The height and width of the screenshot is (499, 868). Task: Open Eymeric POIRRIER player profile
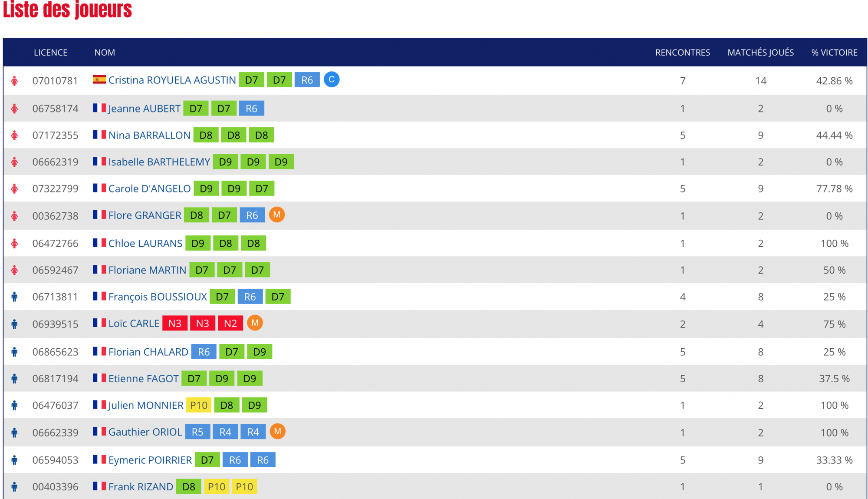tap(150, 460)
